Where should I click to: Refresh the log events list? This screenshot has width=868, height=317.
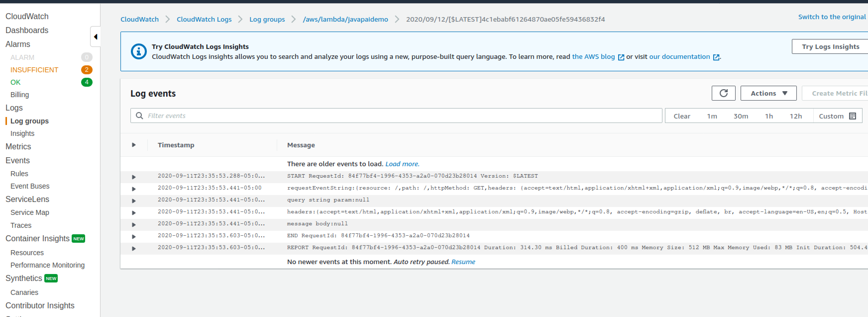pyautogui.click(x=723, y=93)
